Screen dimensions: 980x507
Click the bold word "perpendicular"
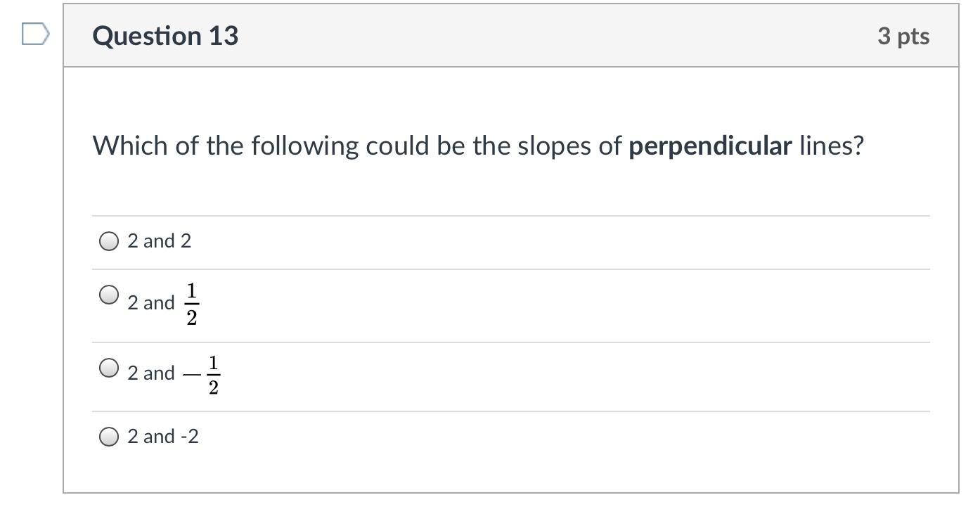point(710,146)
